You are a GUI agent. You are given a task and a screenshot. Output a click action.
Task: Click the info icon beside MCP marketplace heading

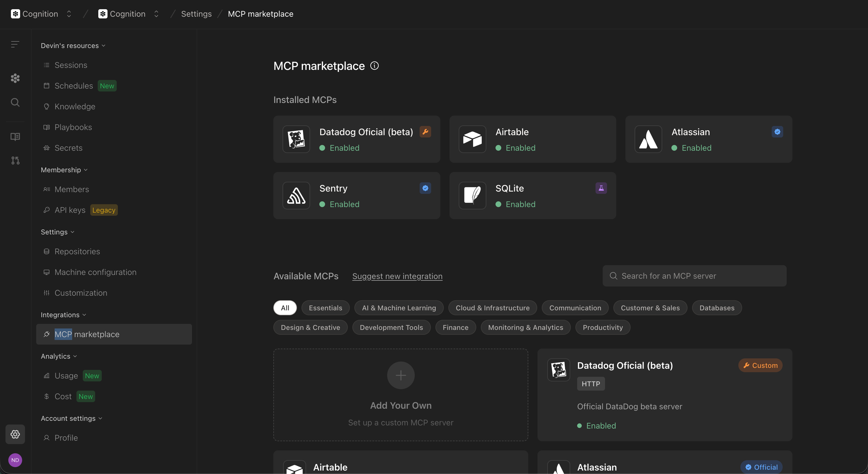coord(374,65)
